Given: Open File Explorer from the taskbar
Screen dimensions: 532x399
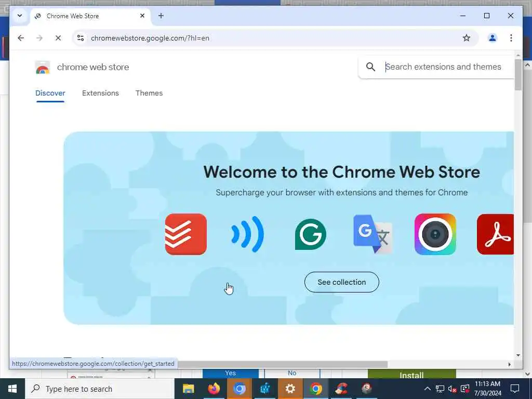Looking at the screenshot, I should tap(188, 389).
